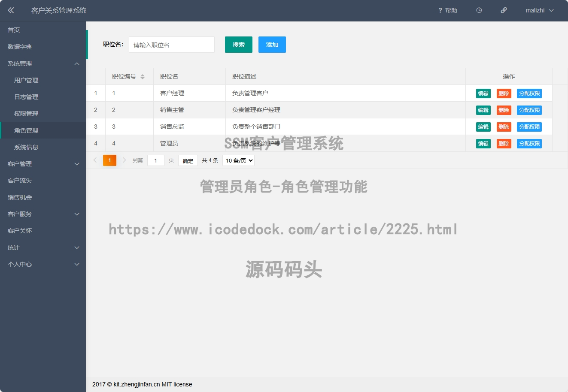Edit the 销售总监 role row
This screenshot has height=392, width=568.
tap(483, 127)
